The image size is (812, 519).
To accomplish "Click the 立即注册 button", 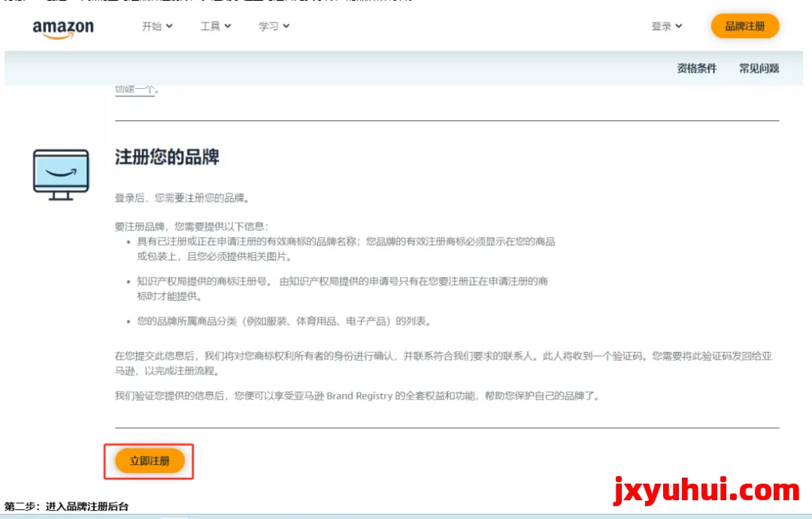I will pyautogui.click(x=150, y=461).
